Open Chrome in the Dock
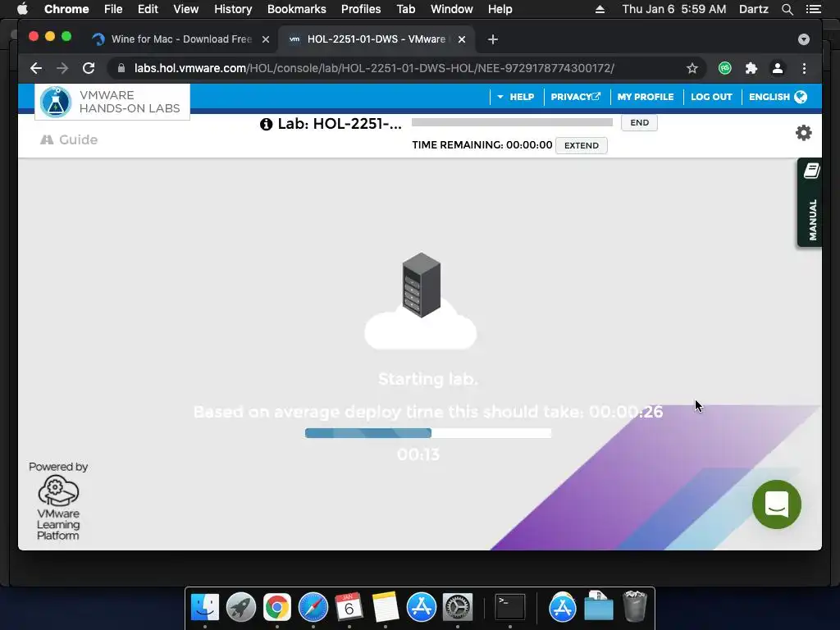This screenshot has width=840, height=630. click(x=277, y=607)
